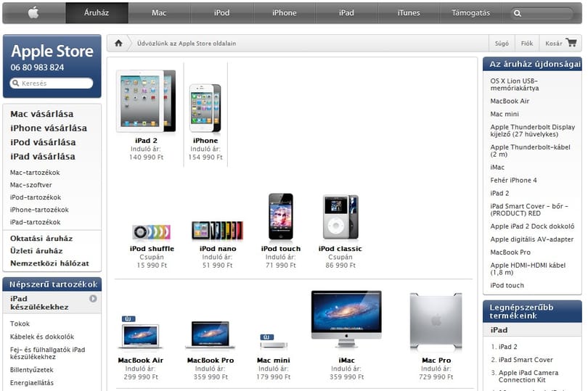The image size is (588, 391).
Task: Open the Mac tab in navigation
Action: [x=160, y=13]
